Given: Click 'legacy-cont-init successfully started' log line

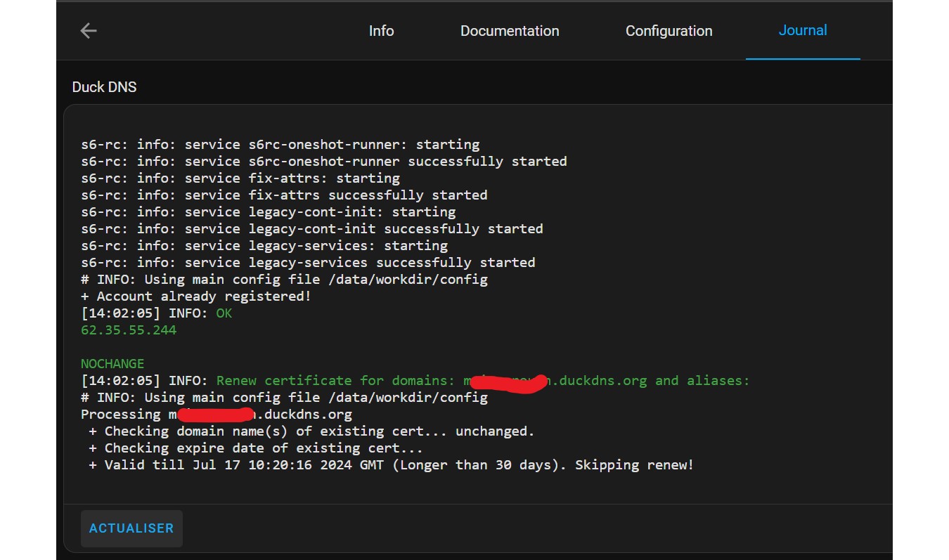Looking at the screenshot, I should (x=312, y=229).
